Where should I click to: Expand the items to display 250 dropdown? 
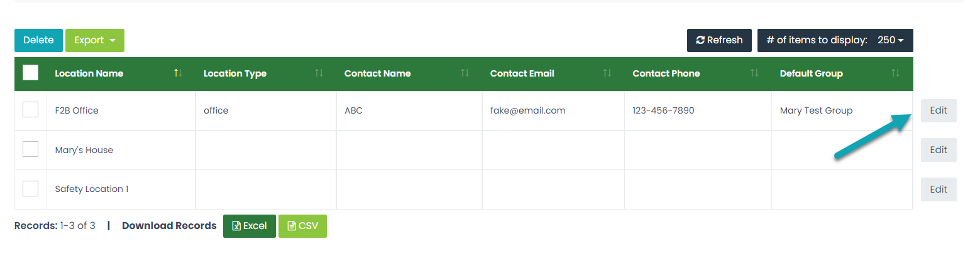(x=835, y=40)
